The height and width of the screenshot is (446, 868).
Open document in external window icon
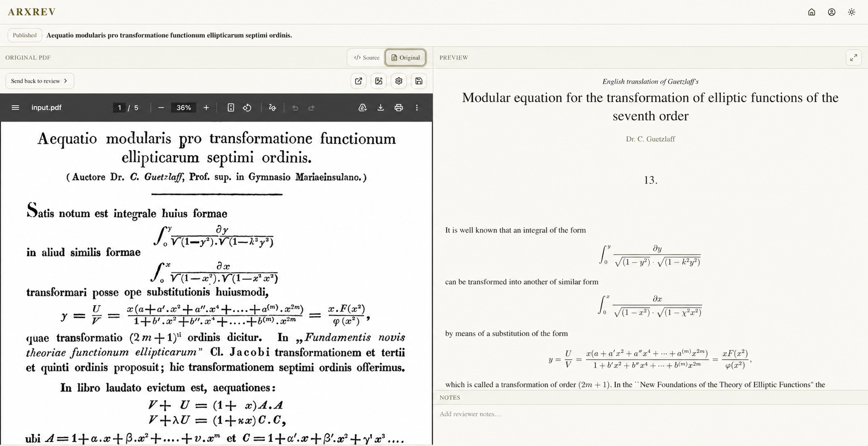[x=359, y=81]
